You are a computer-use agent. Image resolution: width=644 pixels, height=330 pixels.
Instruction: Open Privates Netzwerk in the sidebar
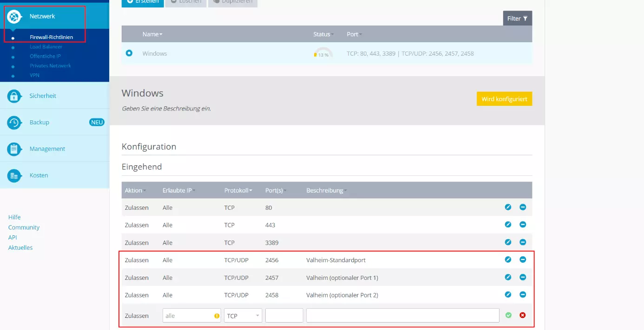[x=50, y=65]
